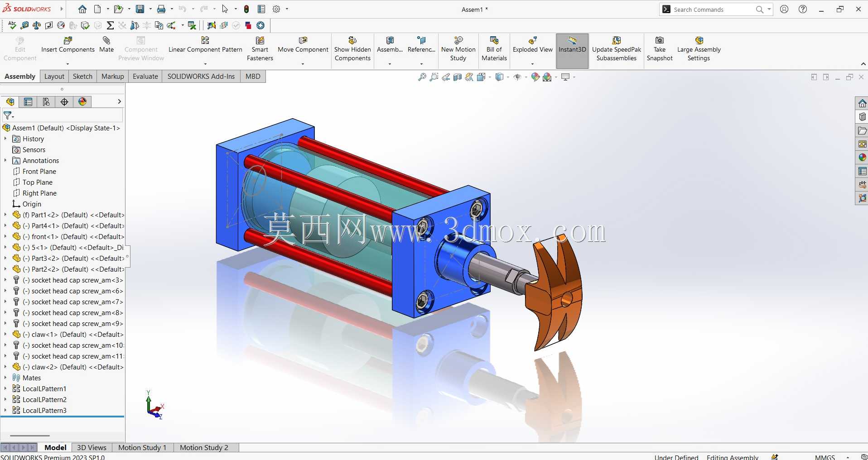This screenshot has height=460, width=868.
Task: Open Bill of Materials tool
Action: [494, 49]
